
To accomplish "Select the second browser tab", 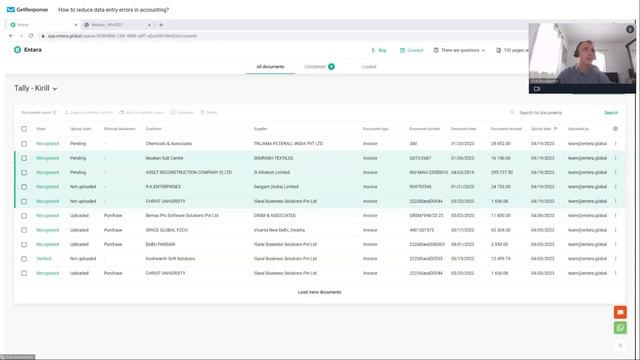I will click(x=118, y=25).
